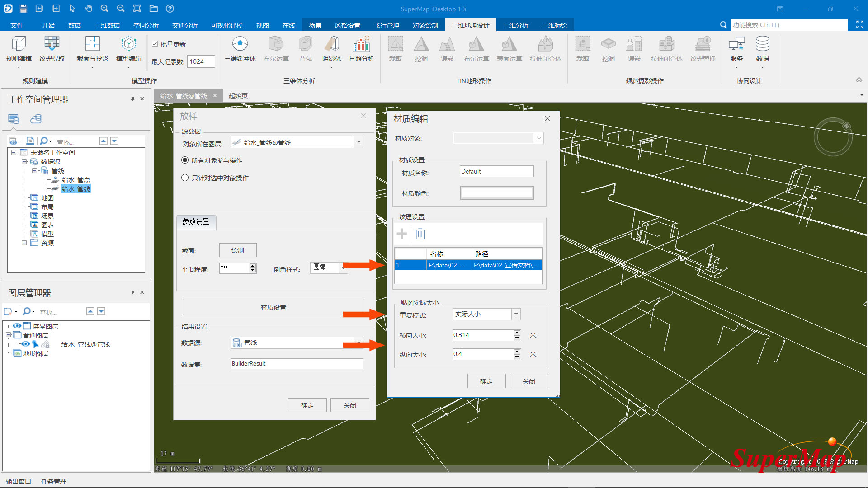
Task: Click the 材质颜色 white color swatch
Action: tap(496, 193)
